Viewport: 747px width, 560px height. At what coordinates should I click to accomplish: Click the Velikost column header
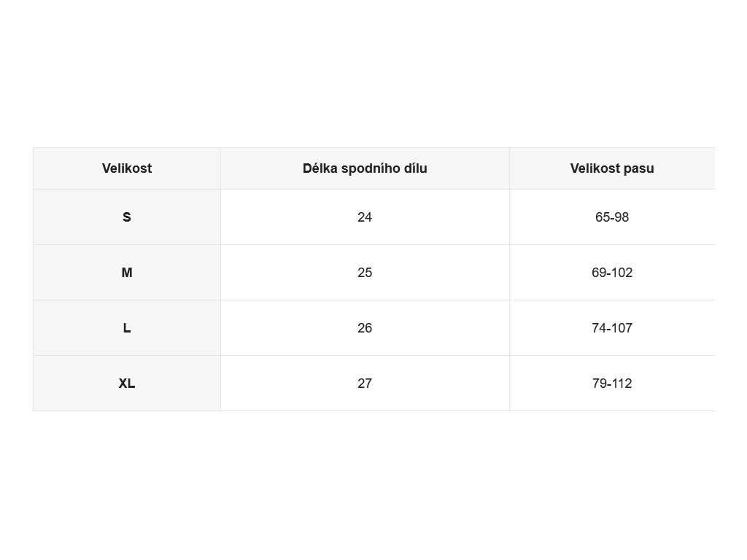click(x=127, y=168)
